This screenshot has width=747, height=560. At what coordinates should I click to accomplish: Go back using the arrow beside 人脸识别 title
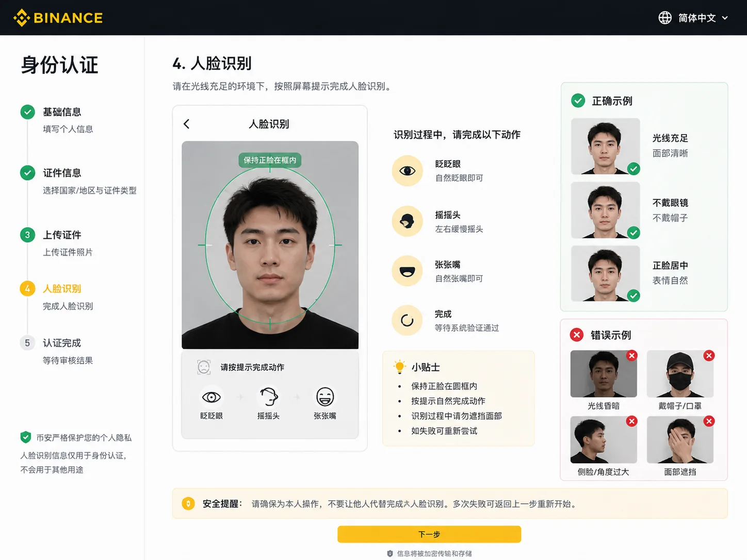click(187, 124)
